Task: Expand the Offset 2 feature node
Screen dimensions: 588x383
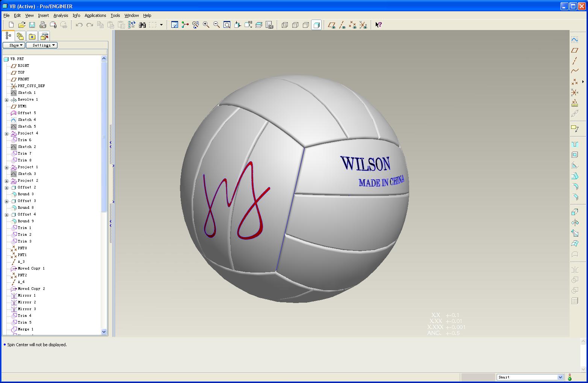Action: pos(6,188)
